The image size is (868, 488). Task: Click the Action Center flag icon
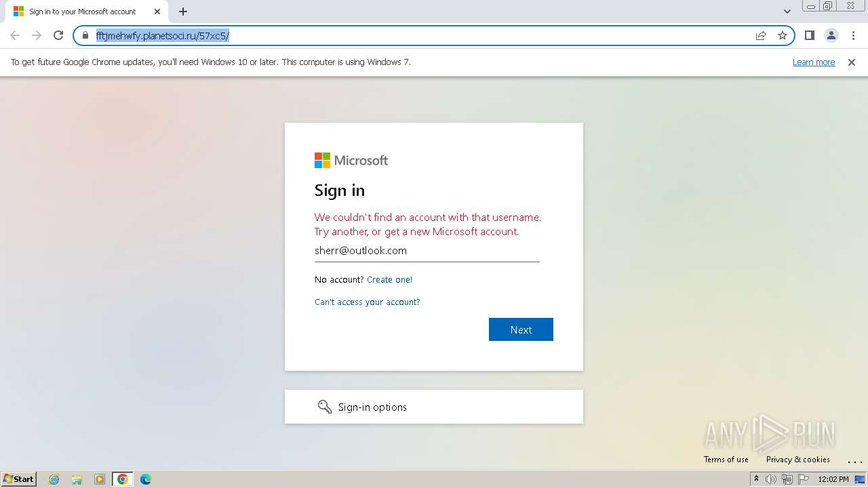(x=804, y=479)
